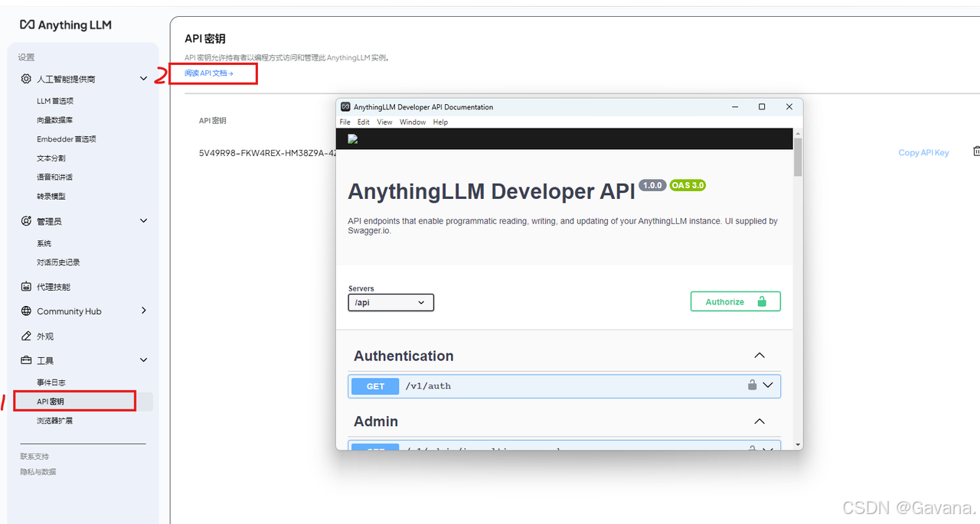The height and width of the screenshot is (524, 980).
Task: Open the Window menu in Documentation window
Action: 413,122
